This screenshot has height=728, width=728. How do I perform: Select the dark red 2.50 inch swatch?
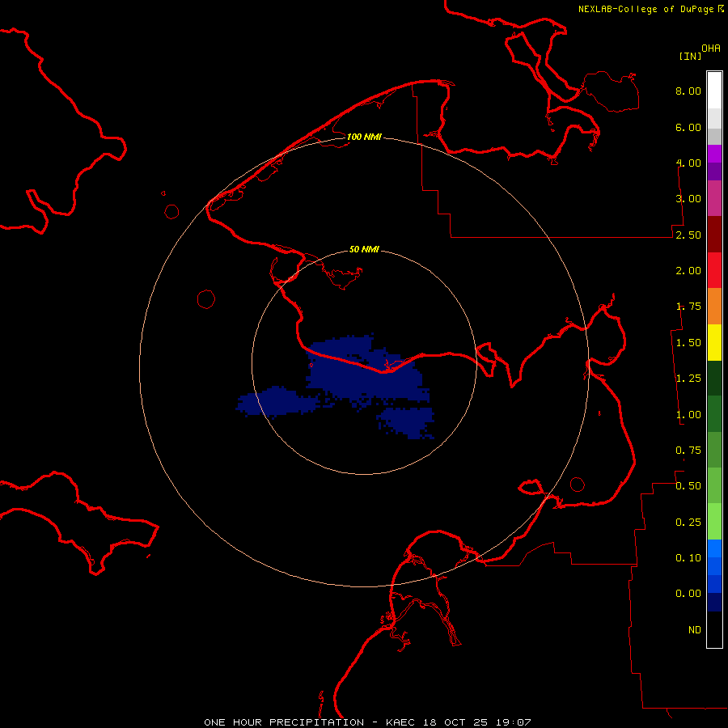tap(714, 235)
